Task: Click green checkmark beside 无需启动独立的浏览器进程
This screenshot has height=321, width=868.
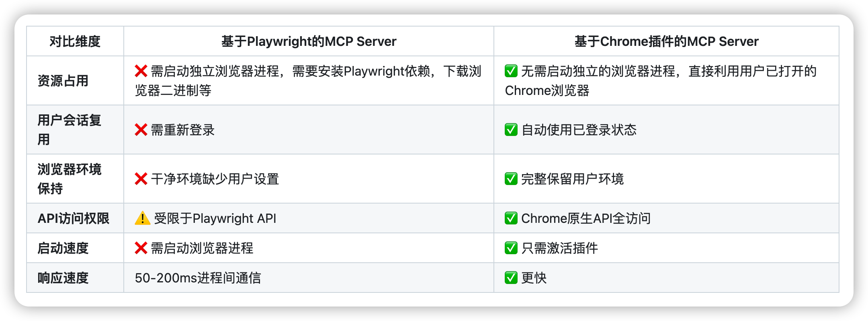Action: point(511,71)
